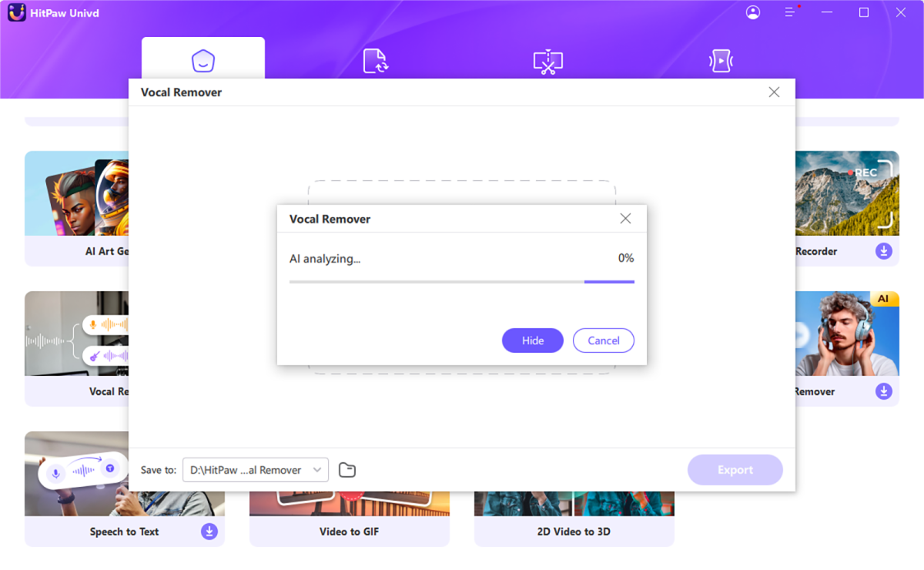The width and height of the screenshot is (924, 570).
Task: Click the "Save to:" label
Action: pos(159,470)
